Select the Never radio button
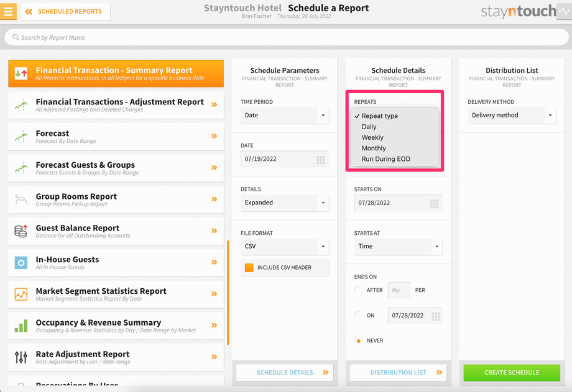Image resolution: width=572 pixels, height=392 pixels. (358, 340)
